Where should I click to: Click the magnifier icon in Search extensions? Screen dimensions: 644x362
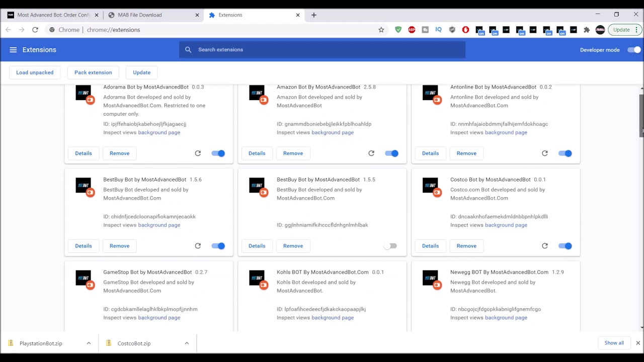[188, 50]
